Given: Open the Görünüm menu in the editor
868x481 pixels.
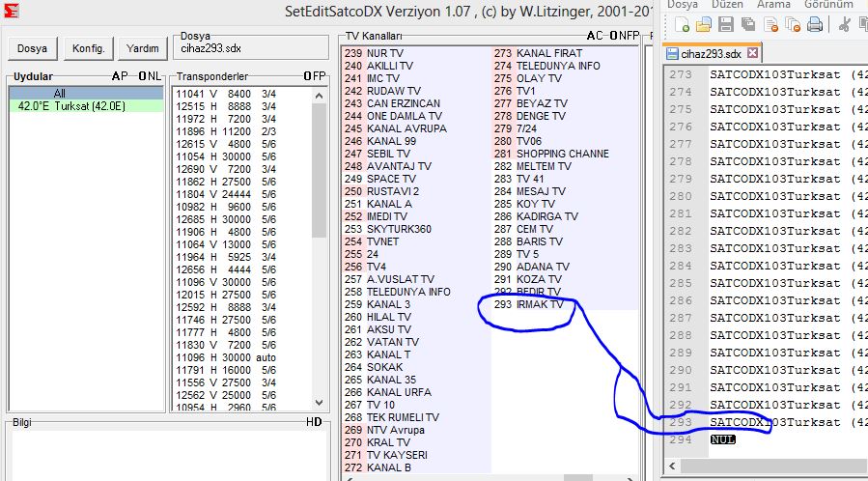Looking at the screenshot, I should pos(828,5).
